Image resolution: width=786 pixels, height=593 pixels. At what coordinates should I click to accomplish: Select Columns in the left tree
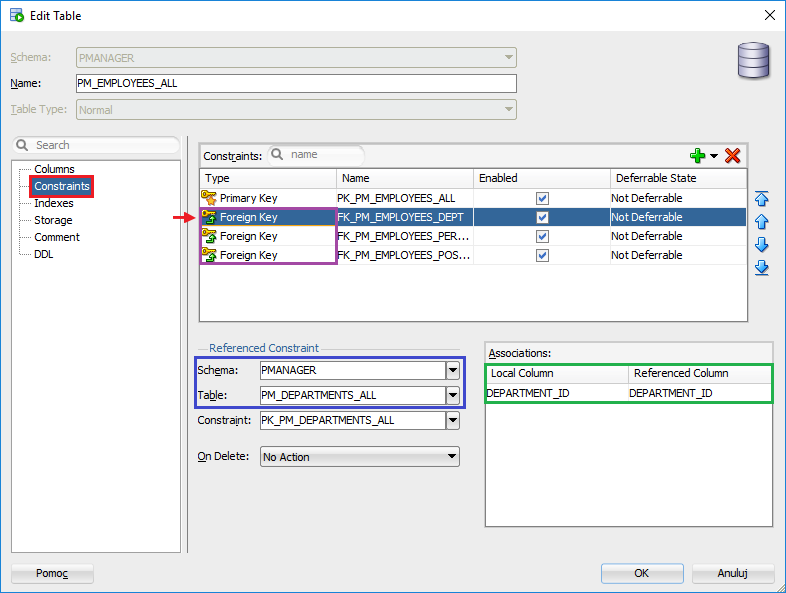(54, 169)
